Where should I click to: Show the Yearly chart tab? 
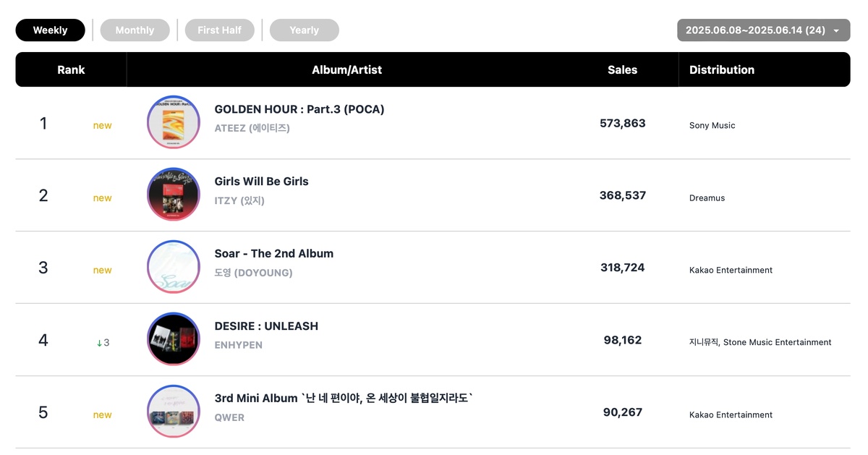click(x=304, y=30)
